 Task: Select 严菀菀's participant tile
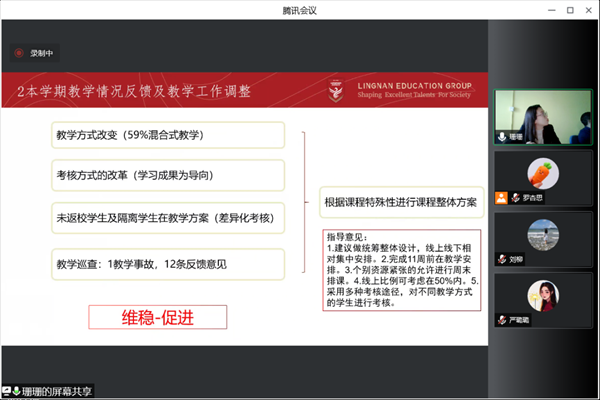click(543, 301)
